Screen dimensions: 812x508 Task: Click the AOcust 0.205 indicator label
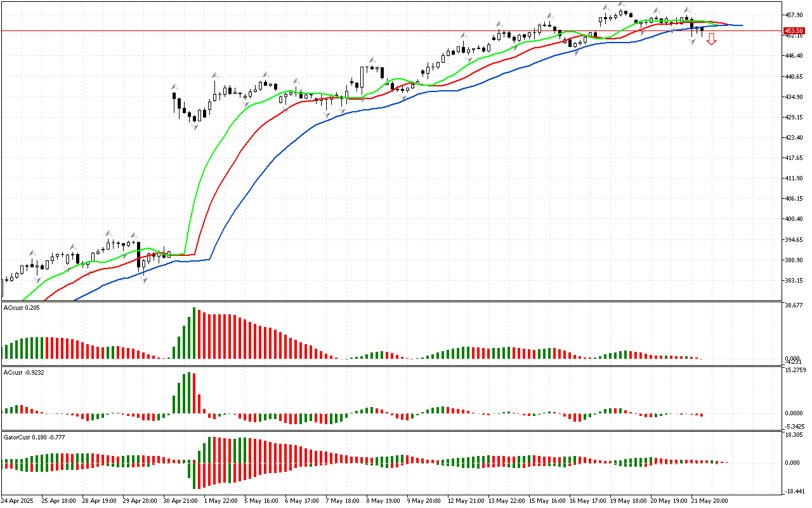click(x=22, y=307)
